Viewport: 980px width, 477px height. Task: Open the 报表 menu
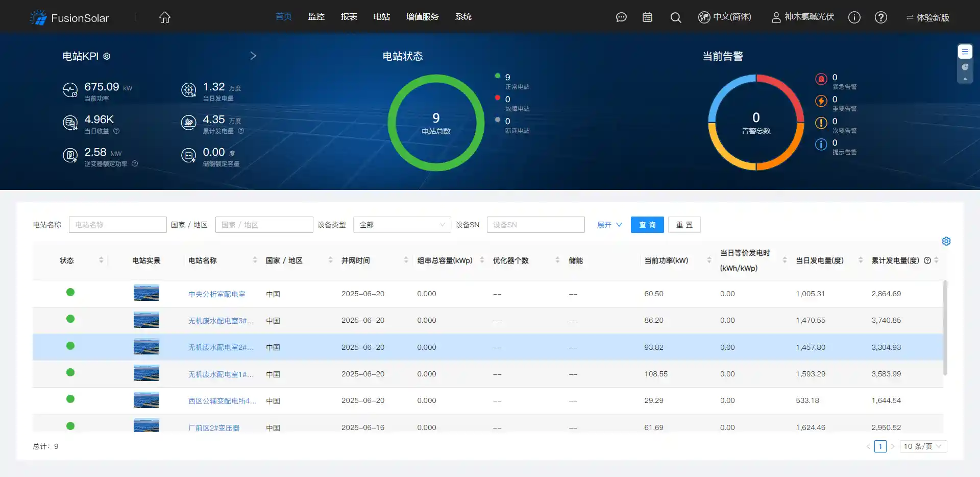click(x=349, y=17)
